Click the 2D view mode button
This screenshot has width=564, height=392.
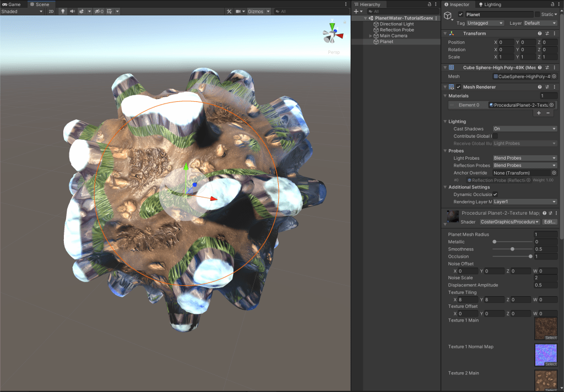pyautogui.click(x=51, y=11)
